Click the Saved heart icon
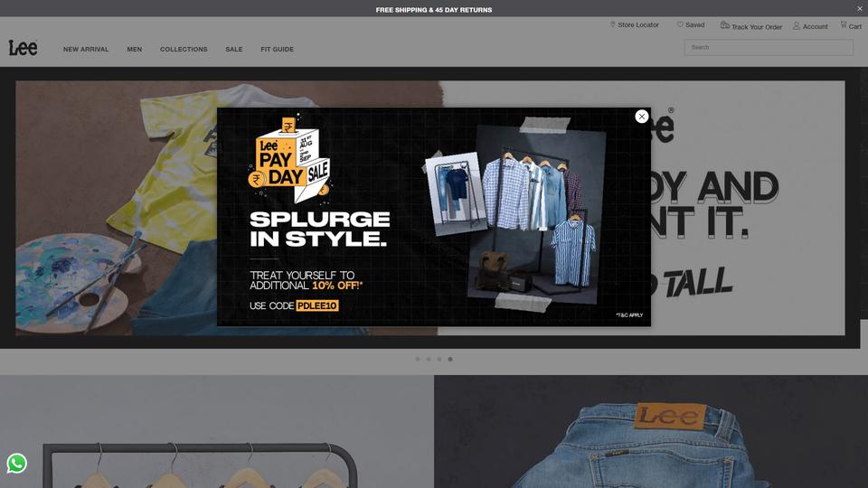Viewport: 868px width, 488px height. click(680, 24)
